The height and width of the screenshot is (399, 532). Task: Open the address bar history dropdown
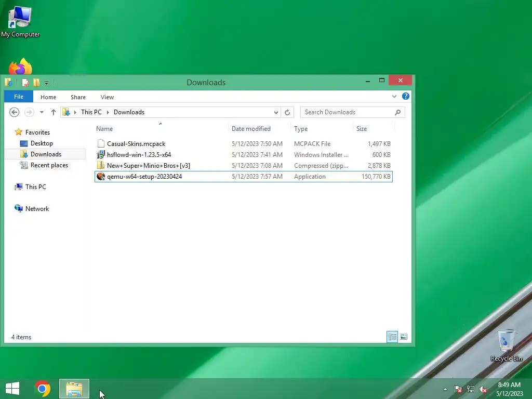pyautogui.click(x=276, y=112)
